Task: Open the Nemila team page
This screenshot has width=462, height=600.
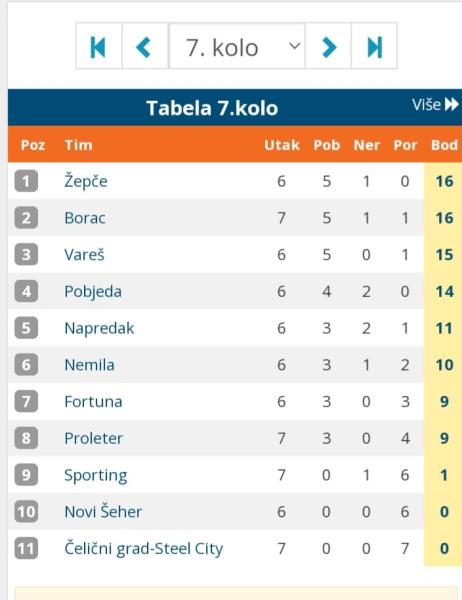Action: pyautogui.click(x=90, y=365)
